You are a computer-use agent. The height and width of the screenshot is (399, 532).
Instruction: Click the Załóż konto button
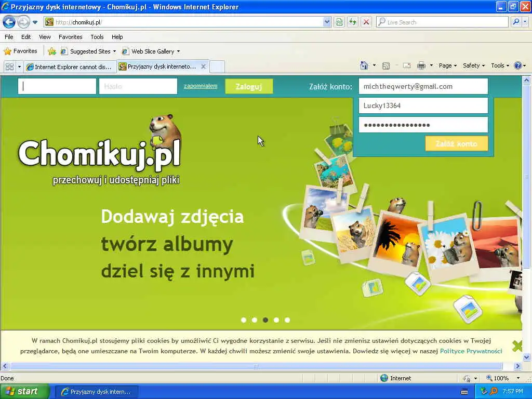456,143
